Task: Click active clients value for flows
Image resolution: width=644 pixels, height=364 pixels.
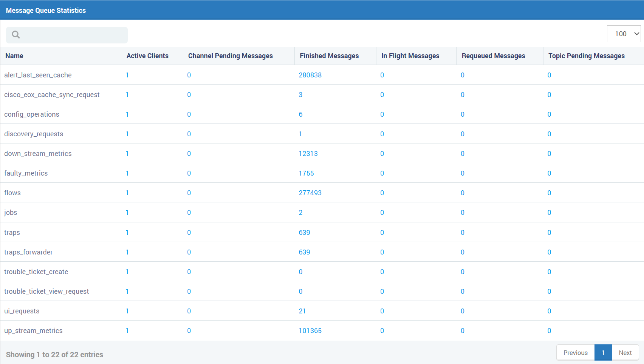Action: (127, 193)
